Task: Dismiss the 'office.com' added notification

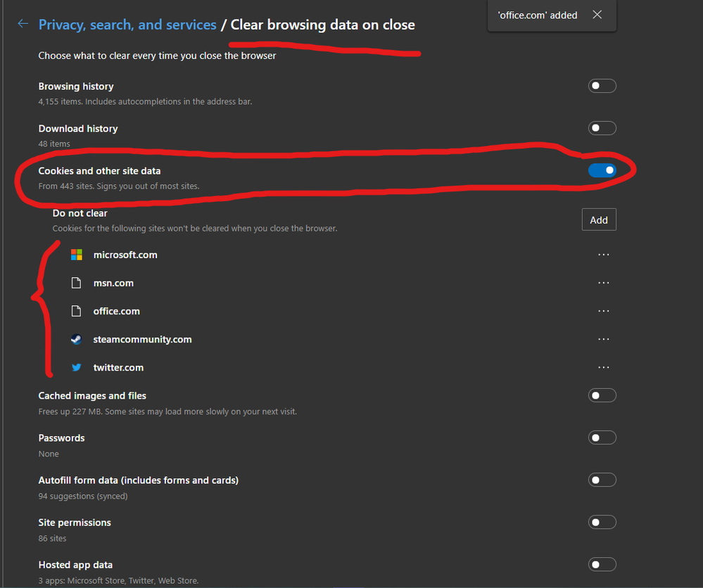Action: [597, 15]
